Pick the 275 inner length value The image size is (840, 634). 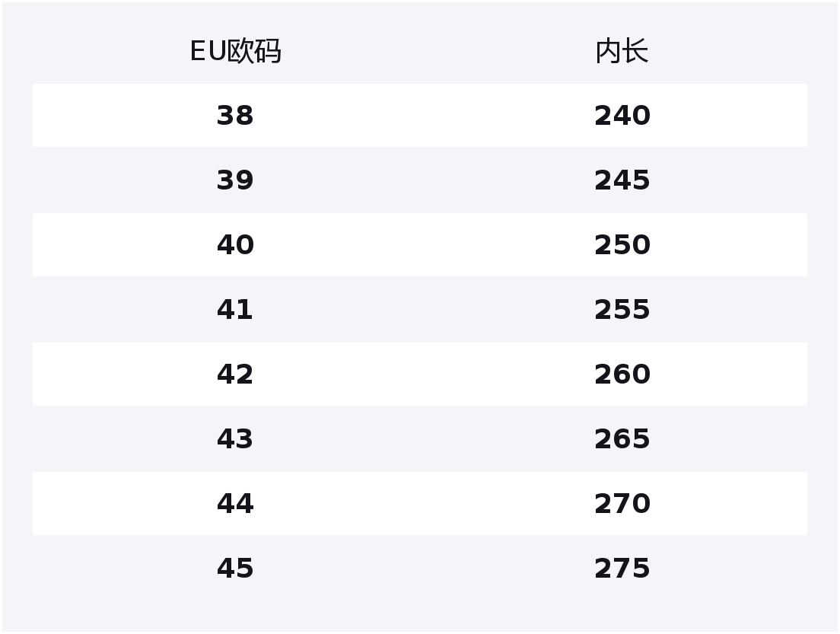(622, 569)
